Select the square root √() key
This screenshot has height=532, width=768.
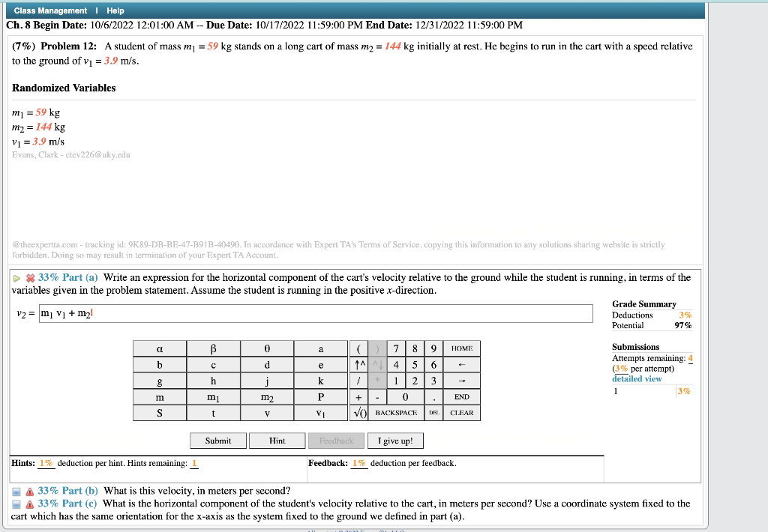coord(359,412)
